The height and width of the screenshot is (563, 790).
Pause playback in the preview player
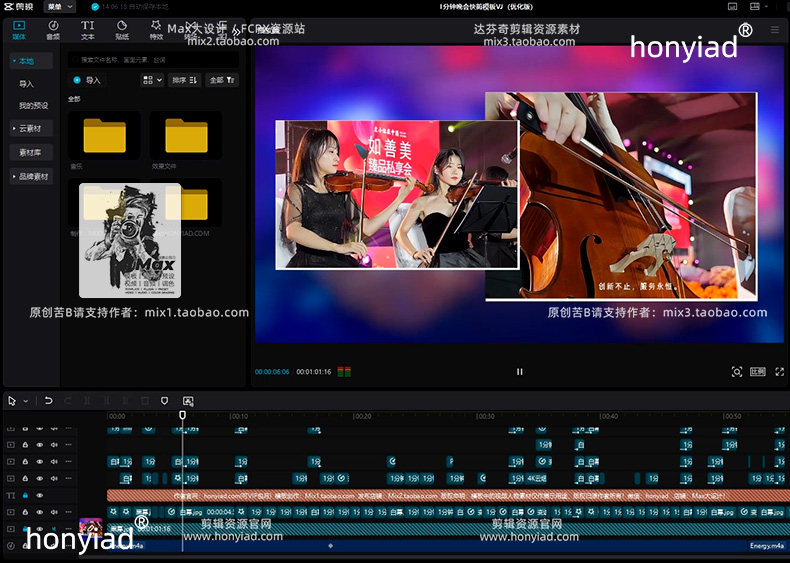[519, 372]
